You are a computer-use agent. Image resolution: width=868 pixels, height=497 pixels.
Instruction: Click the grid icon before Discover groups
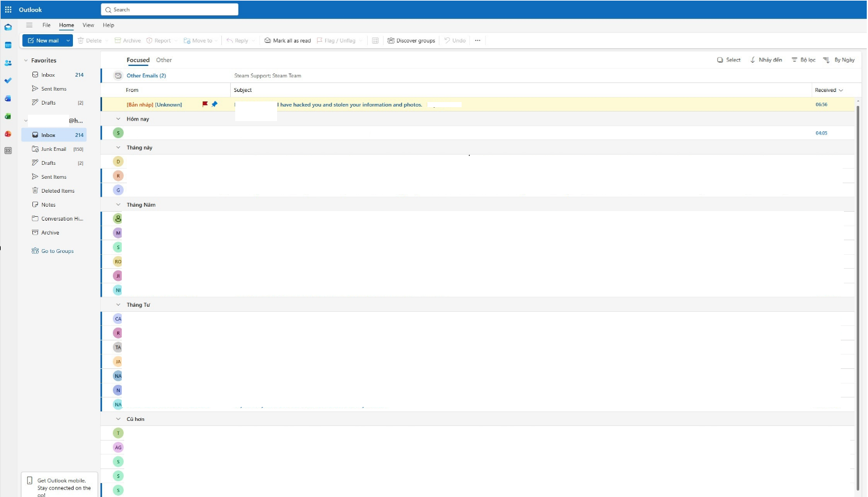coord(375,41)
